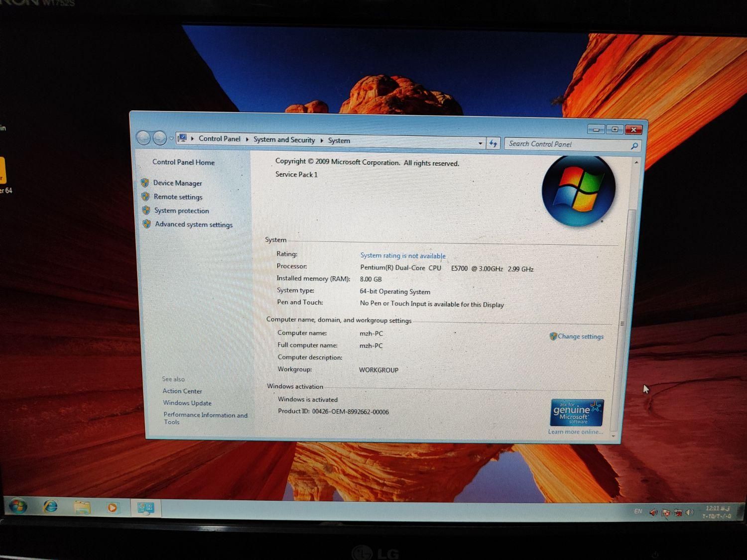Click the Advanced system settings shield icon
Viewport: 747px width, 560px height.
[x=146, y=224]
